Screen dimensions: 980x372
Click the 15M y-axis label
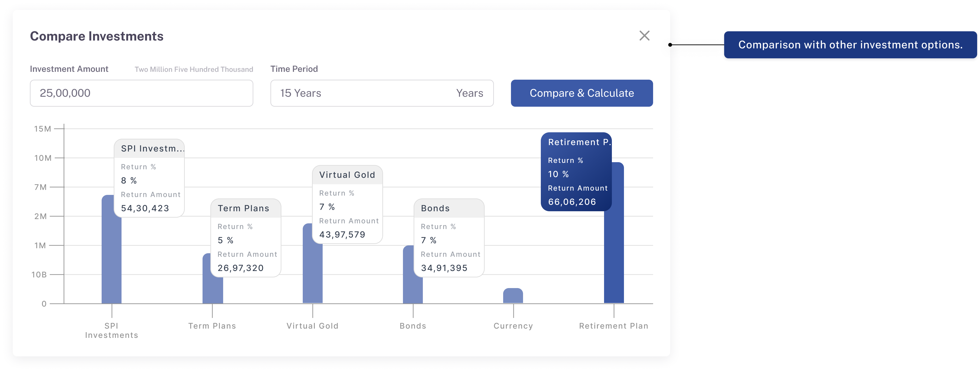coord(42,129)
